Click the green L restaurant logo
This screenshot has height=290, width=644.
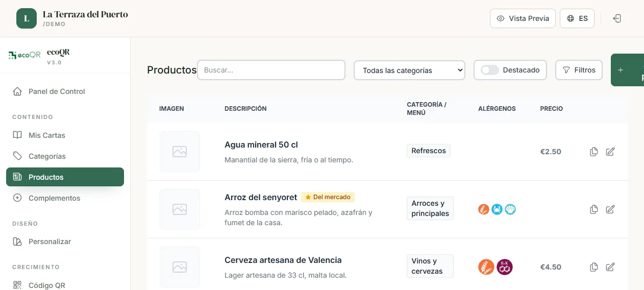pyautogui.click(x=27, y=18)
